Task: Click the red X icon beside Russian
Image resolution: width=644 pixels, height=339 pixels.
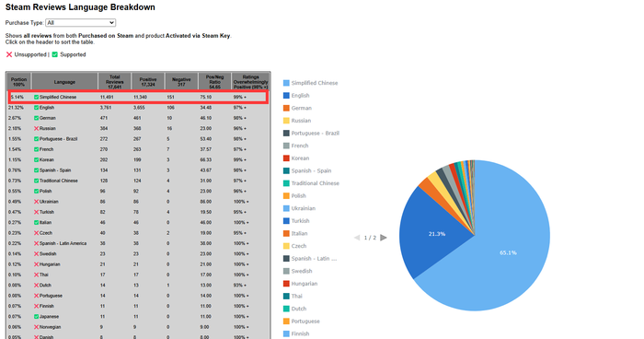Action: pyautogui.click(x=36, y=128)
